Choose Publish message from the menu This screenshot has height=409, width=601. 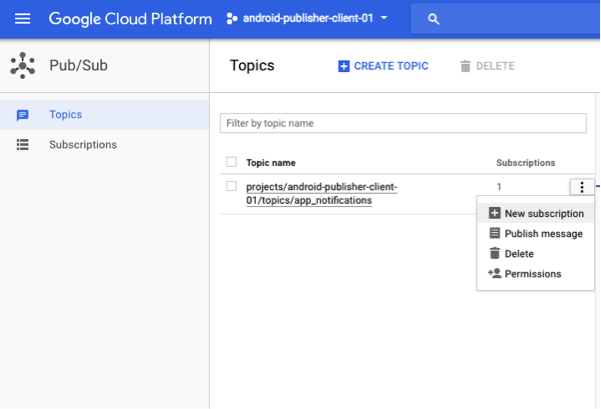click(x=543, y=233)
